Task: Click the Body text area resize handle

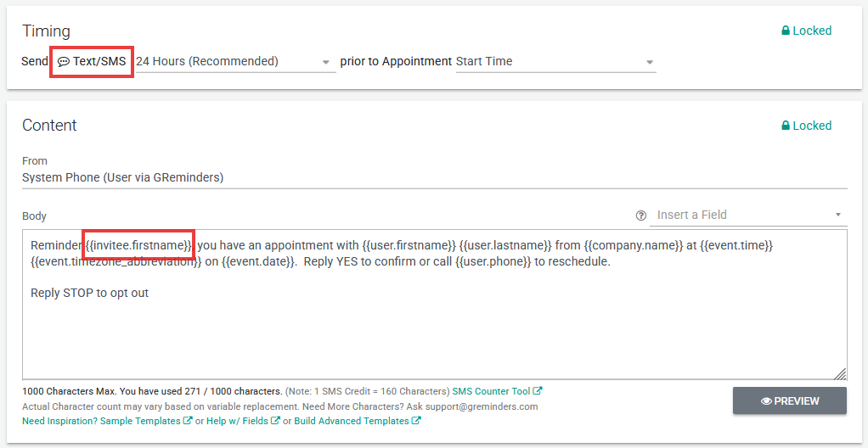Action: [839, 373]
